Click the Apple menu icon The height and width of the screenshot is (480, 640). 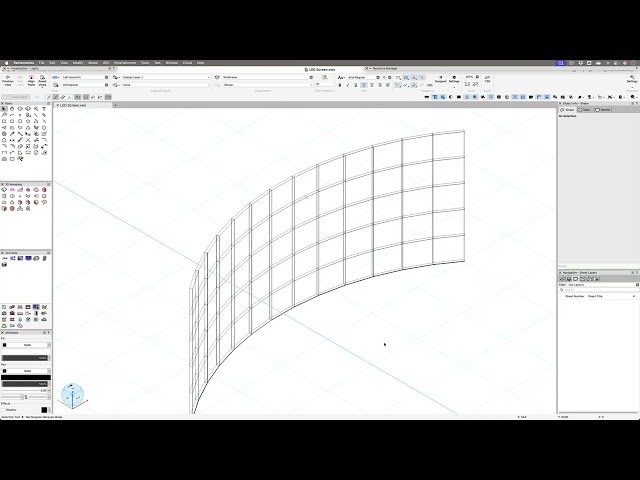point(6,63)
